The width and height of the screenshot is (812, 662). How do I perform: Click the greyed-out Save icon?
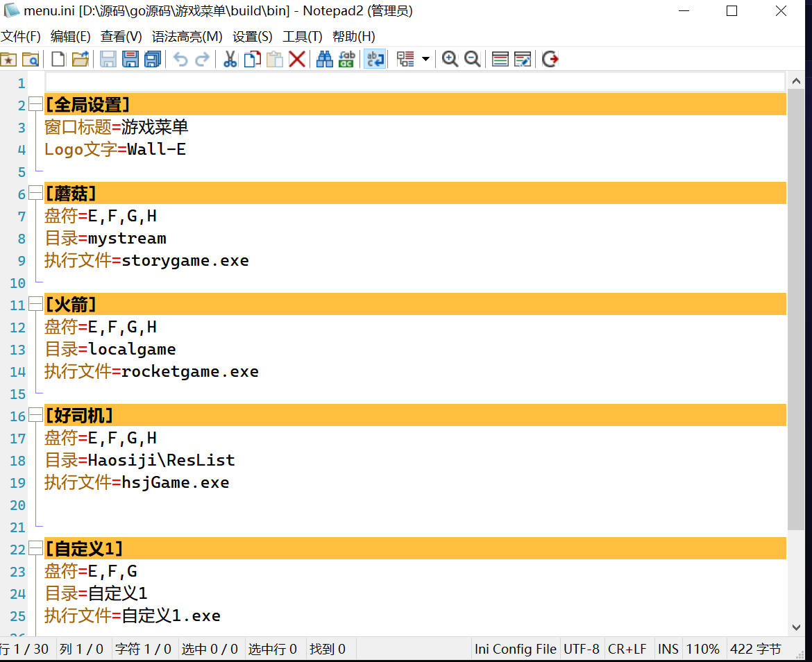108,59
